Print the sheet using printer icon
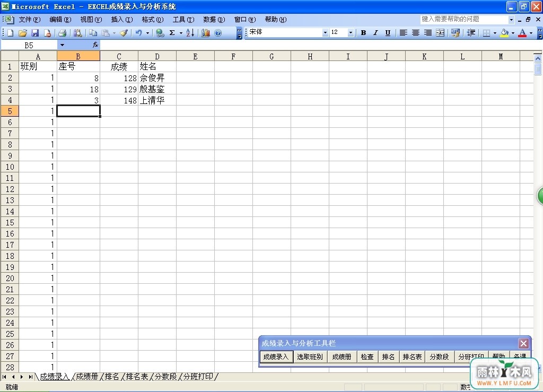543x392 pixels. pyautogui.click(x=63, y=33)
